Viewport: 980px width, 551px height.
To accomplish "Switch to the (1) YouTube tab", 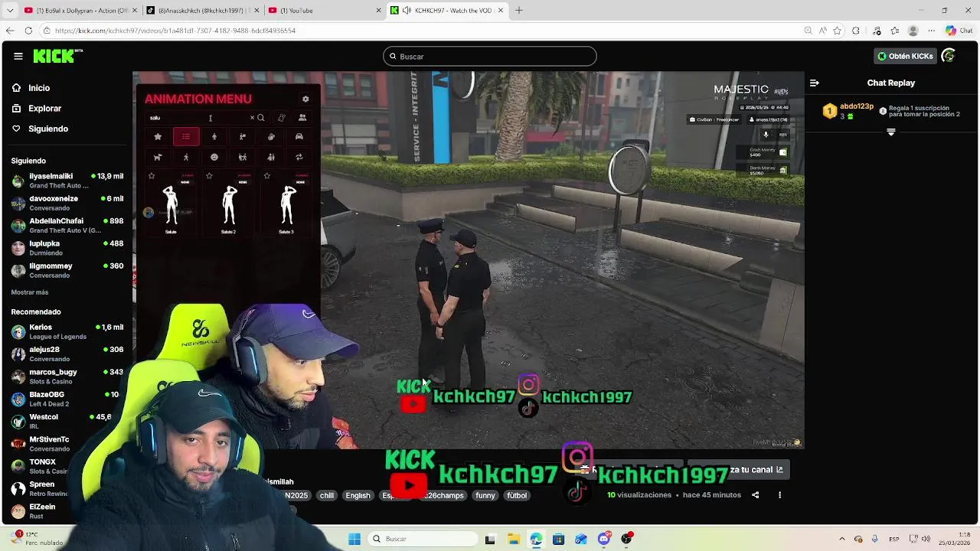I will coord(324,10).
